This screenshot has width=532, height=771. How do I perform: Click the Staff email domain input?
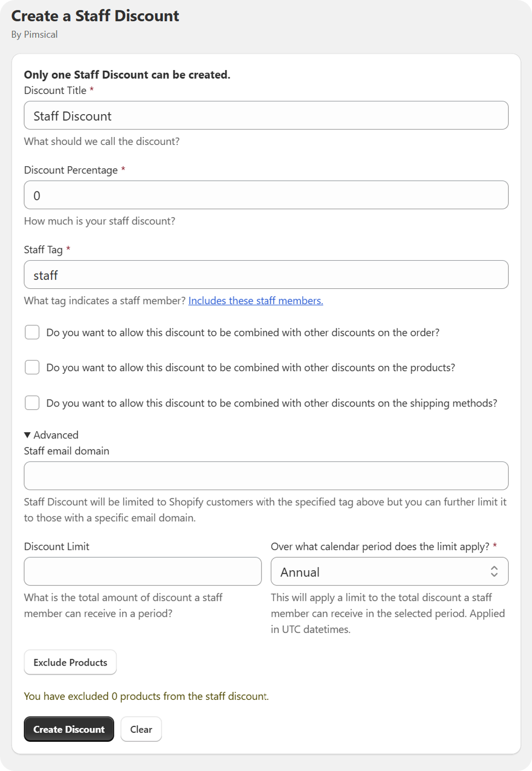click(266, 475)
